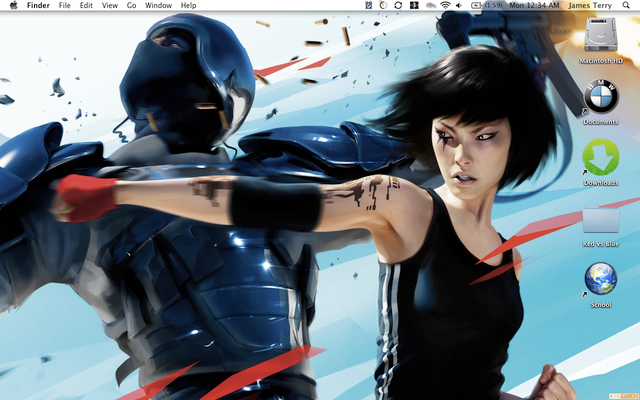Open the Edit menu
The height and width of the screenshot is (400, 640).
pyautogui.click(x=86, y=5)
